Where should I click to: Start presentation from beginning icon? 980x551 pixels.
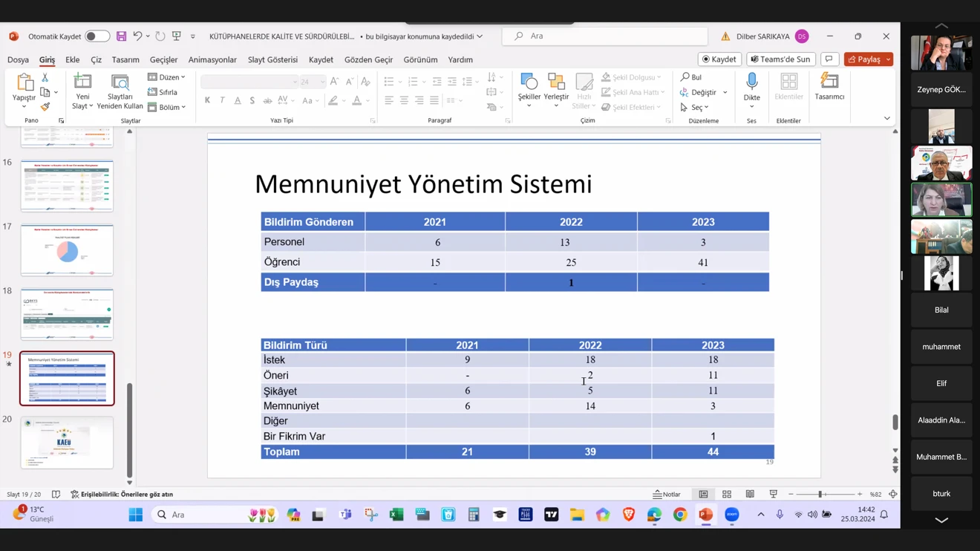click(177, 36)
